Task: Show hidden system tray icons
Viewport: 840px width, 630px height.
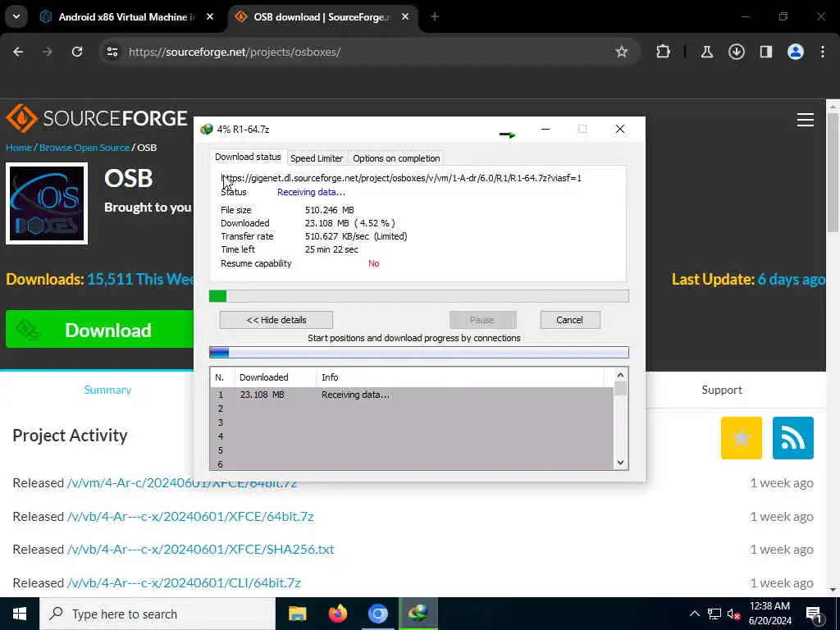Action: pyautogui.click(x=694, y=614)
